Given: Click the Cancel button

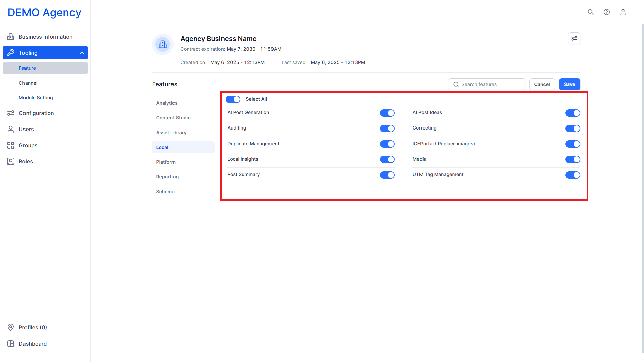Looking at the screenshot, I should click(x=542, y=84).
